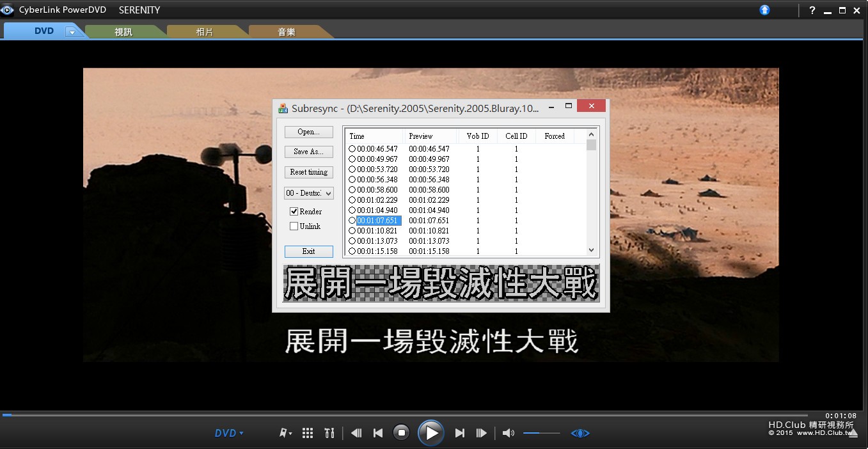Click the Reset timing button

309,172
